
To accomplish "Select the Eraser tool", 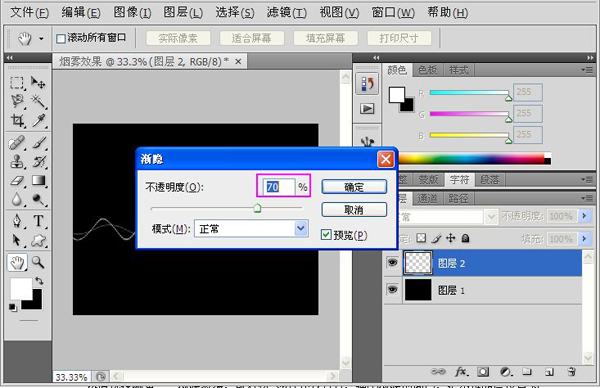I will coord(17,181).
